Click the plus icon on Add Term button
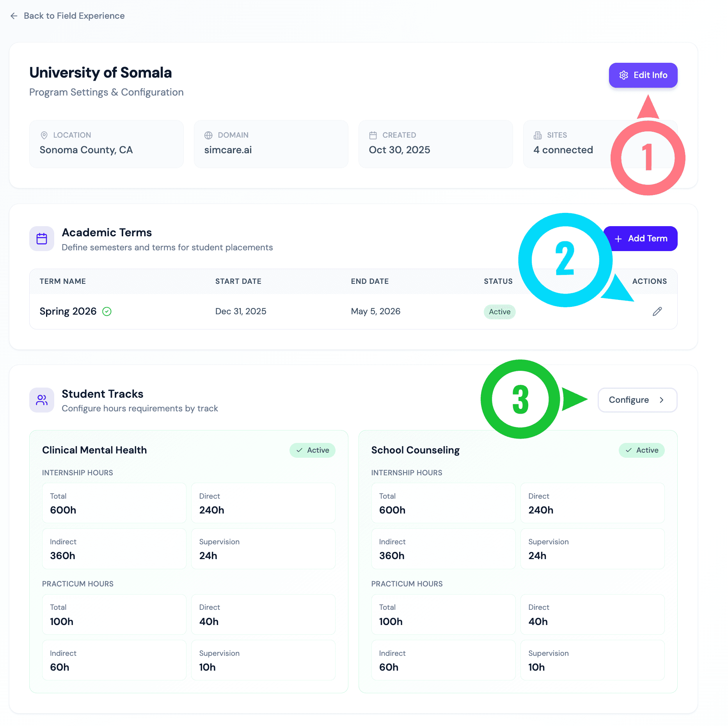The image size is (728, 726). [x=618, y=238]
